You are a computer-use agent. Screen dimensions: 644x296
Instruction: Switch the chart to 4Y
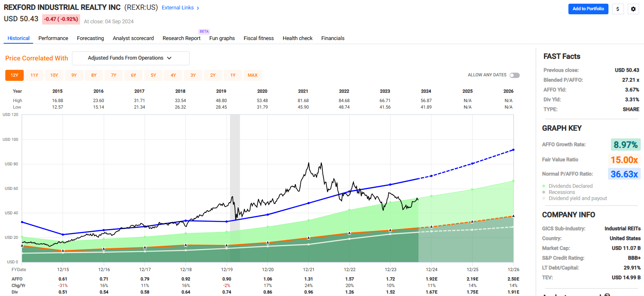point(173,75)
